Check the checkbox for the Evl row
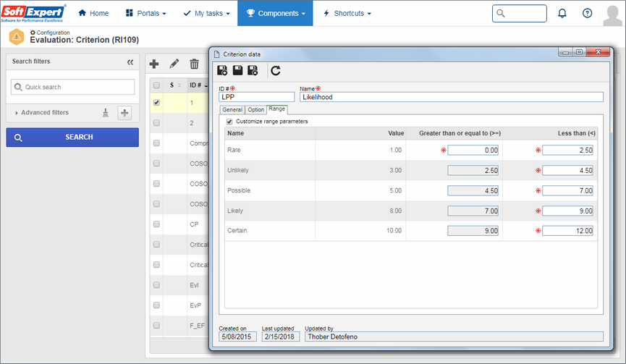The height and width of the screenshot is (364, 626). tap(156, 285)
